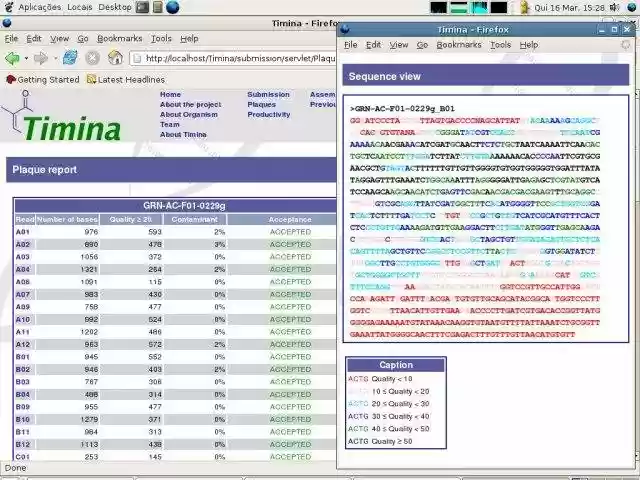Click Quality < 10 caption entry

tap(380, 379)
